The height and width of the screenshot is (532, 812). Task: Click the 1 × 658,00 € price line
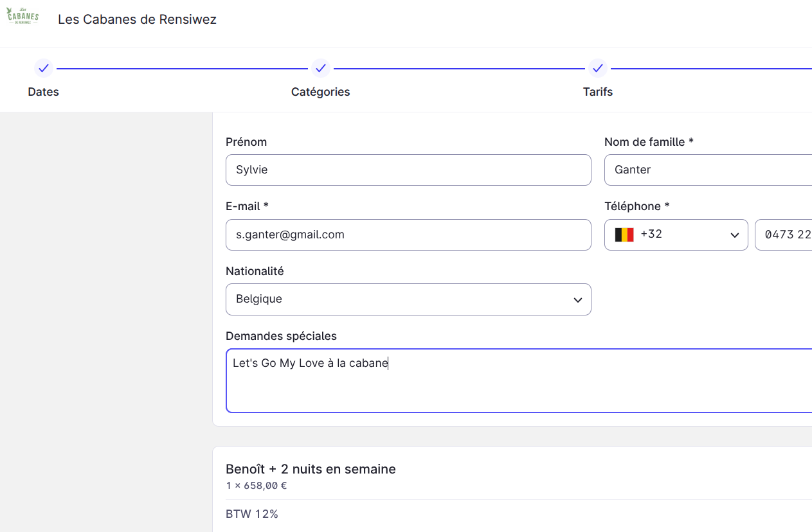tap(256, 486)
